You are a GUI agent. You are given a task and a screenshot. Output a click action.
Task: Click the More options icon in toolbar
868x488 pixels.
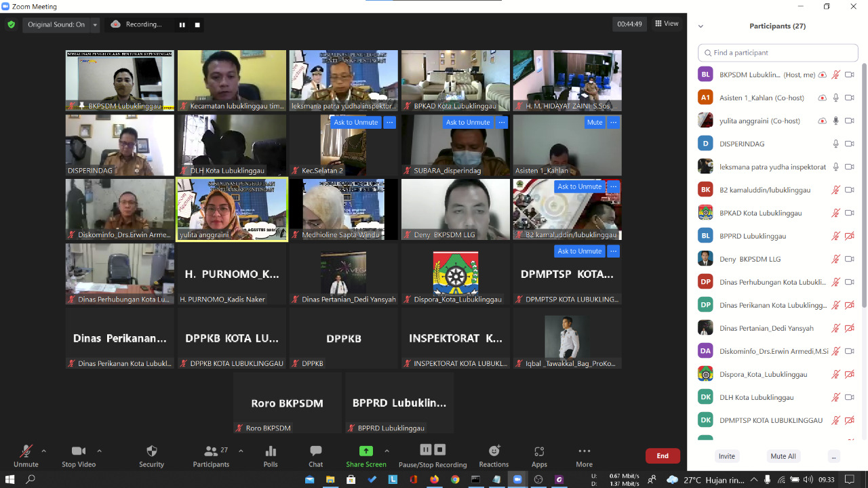pyautogui.click(x=584, y=455)
